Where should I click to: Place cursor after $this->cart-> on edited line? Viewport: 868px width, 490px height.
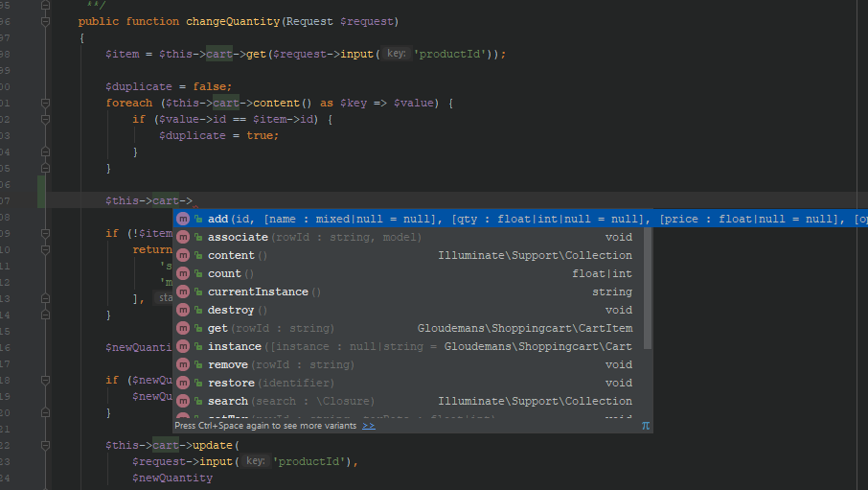click(194, 201)
